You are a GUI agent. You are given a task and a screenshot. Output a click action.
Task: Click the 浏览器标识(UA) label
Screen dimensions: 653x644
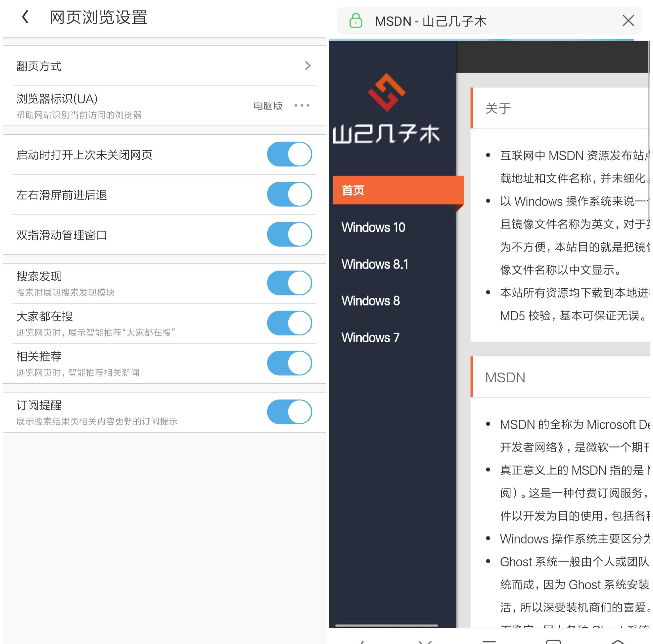(57, 99)
